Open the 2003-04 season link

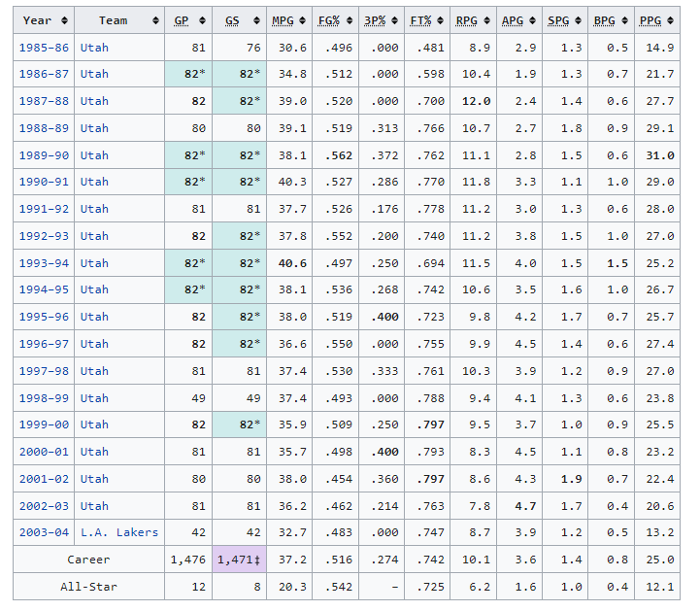point(44,533)
